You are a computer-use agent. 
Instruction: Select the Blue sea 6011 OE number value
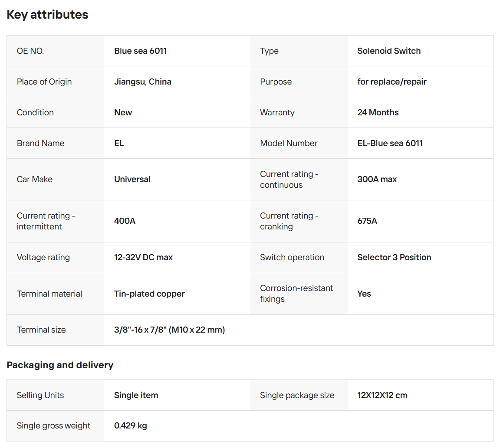coord(140,51)
